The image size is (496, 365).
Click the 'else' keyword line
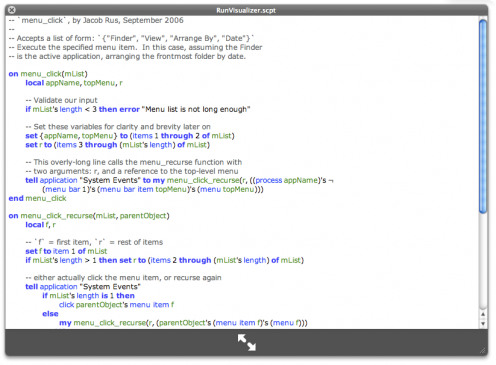point(50,314)
